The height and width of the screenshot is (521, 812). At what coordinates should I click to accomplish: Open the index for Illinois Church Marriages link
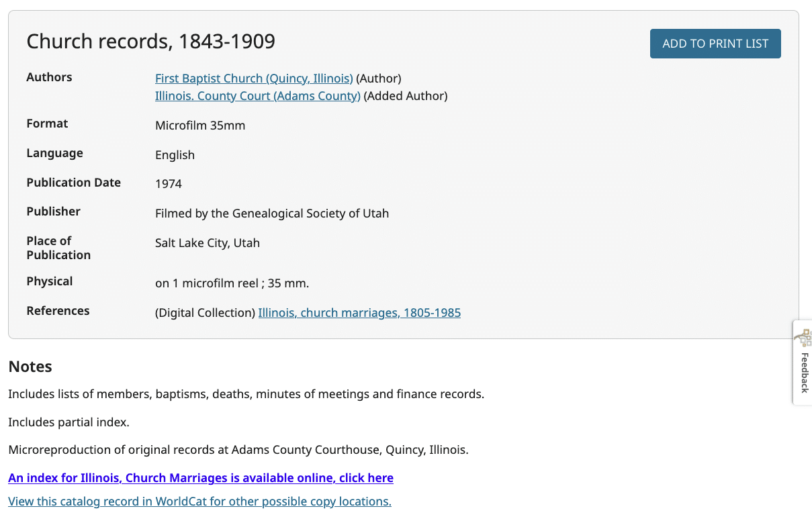[201, 478]
